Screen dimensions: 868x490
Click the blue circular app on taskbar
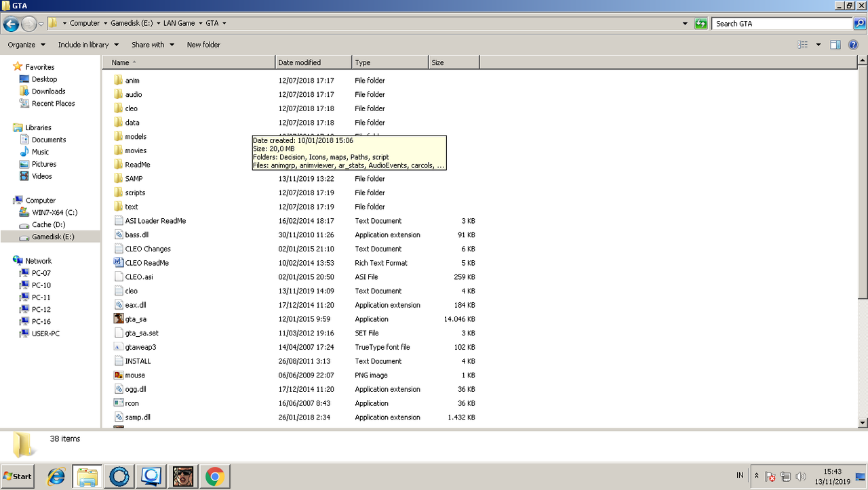point(119,476)
